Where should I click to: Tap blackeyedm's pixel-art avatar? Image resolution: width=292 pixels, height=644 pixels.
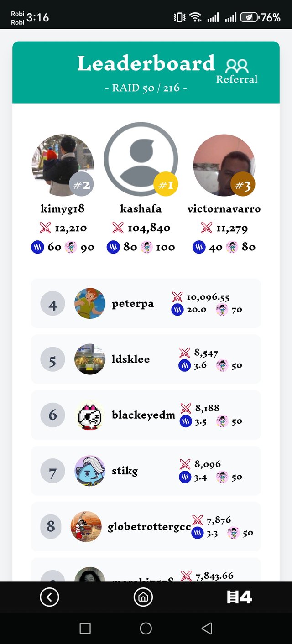point(90,415)
